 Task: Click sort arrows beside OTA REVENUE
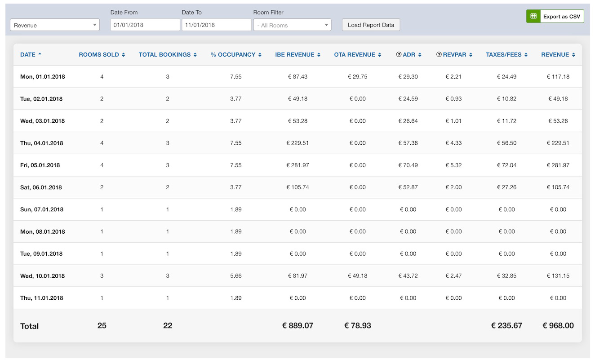[x=380, y=55]
